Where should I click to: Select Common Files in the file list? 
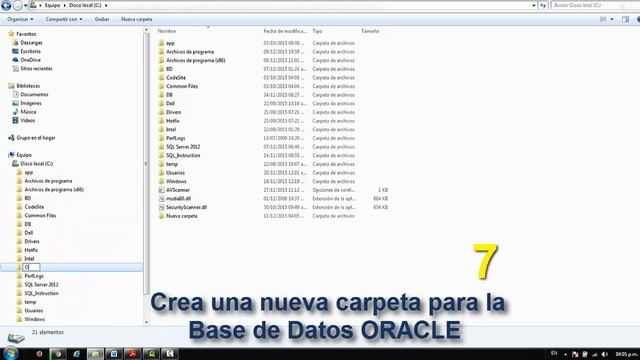tap(182, 86)
